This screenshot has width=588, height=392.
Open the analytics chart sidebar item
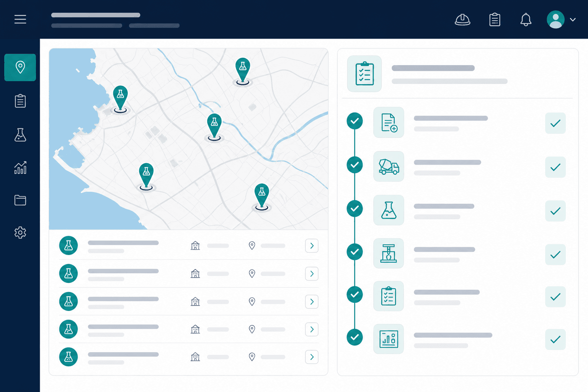coord(20,167)
